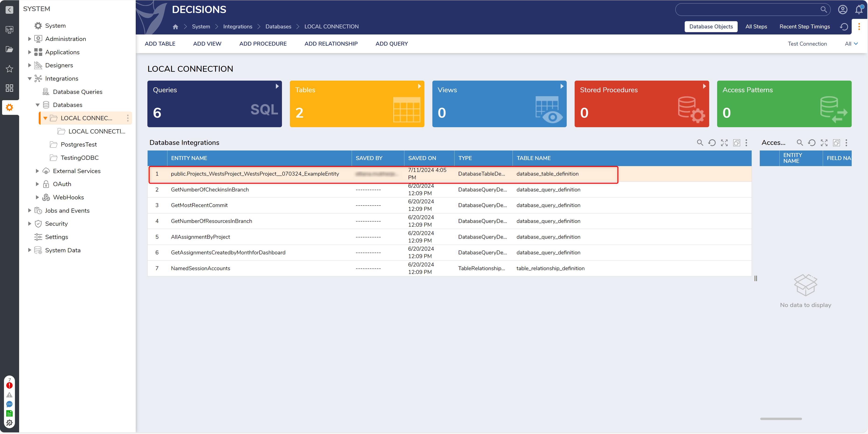The width and height of the screenshot is (868, 434).
Task: Expand the Designers tree node
Action: click(30, 65)
